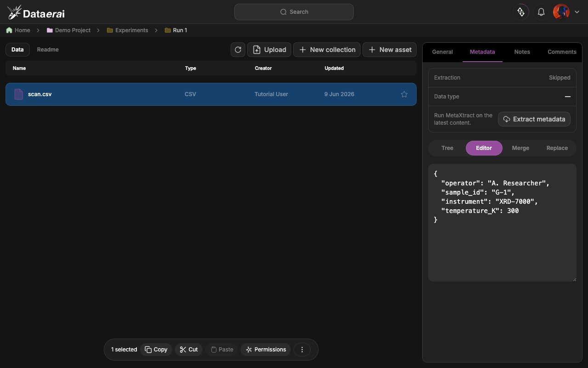Sort by Creator column header
The height and width of the screenshot is (368, 588).
tap(263, 68)
